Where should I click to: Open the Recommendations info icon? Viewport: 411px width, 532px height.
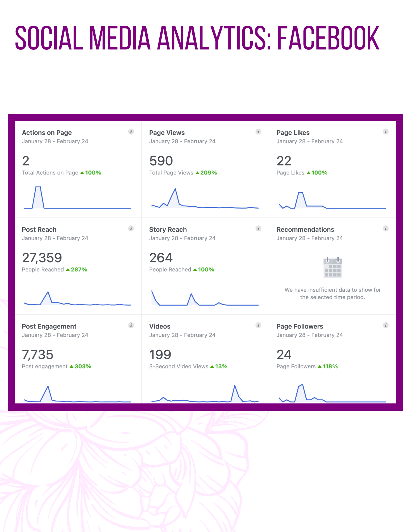pyautogui.click(x=386, y=228)
